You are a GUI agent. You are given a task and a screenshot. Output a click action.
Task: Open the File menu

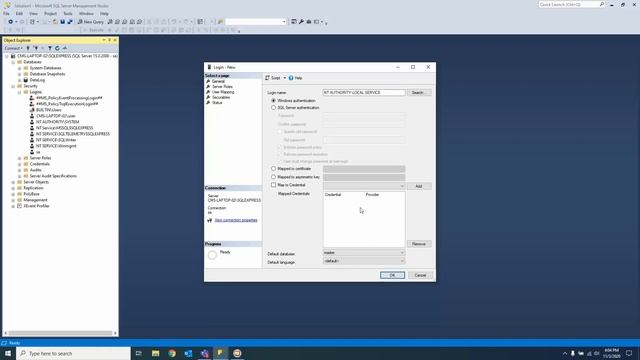click(6, 13)
